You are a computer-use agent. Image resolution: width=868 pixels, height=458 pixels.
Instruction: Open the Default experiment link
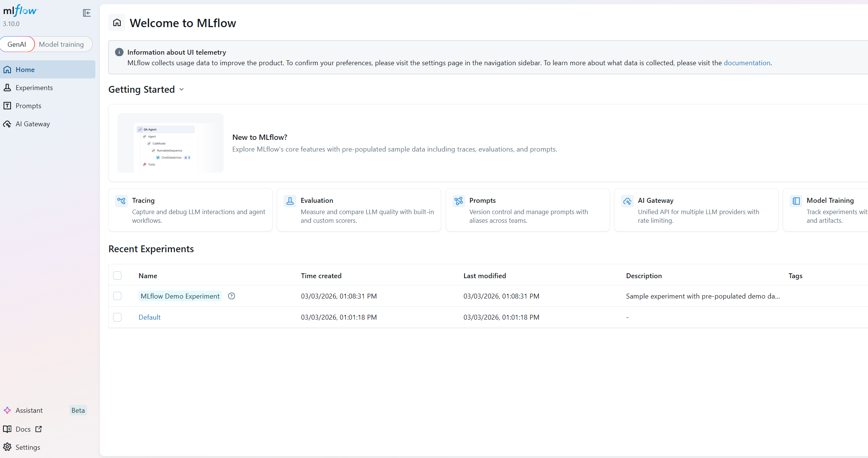[150, 317]
